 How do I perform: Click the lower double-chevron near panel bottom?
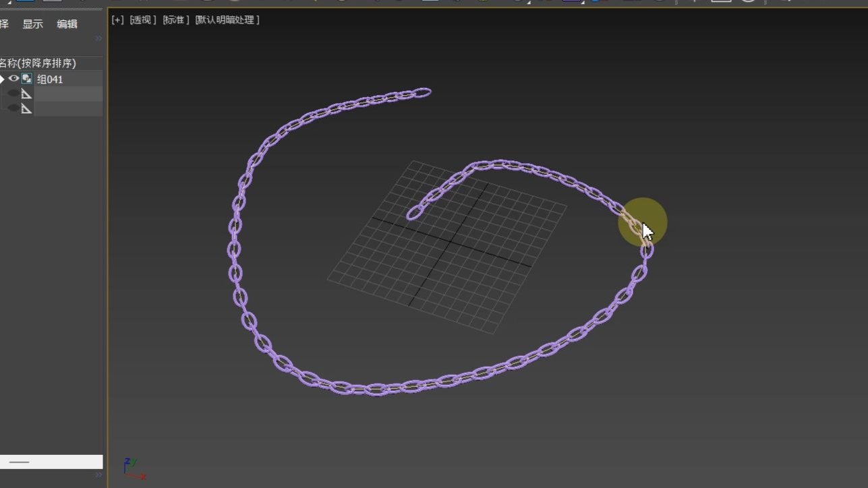[98, 475]
